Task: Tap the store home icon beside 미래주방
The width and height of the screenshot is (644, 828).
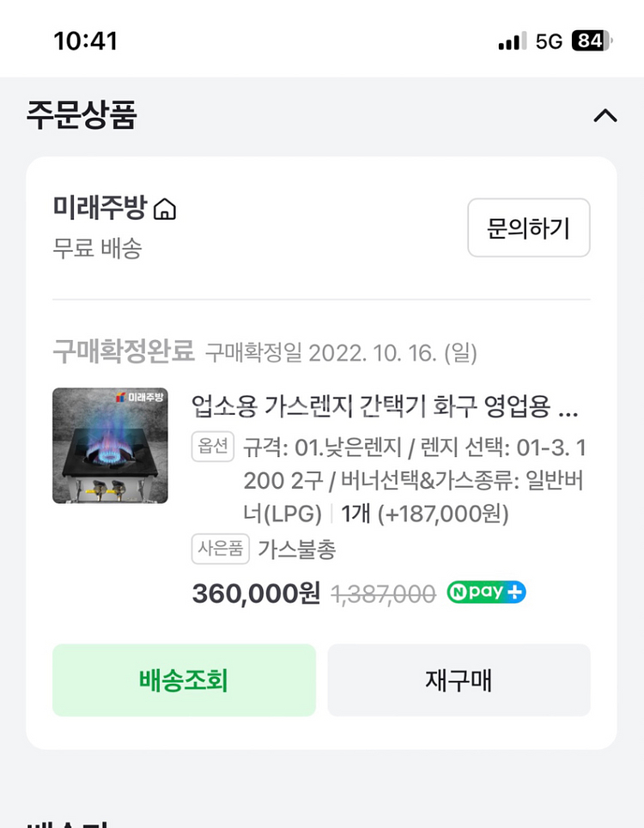Action: (x=164, y=210)
